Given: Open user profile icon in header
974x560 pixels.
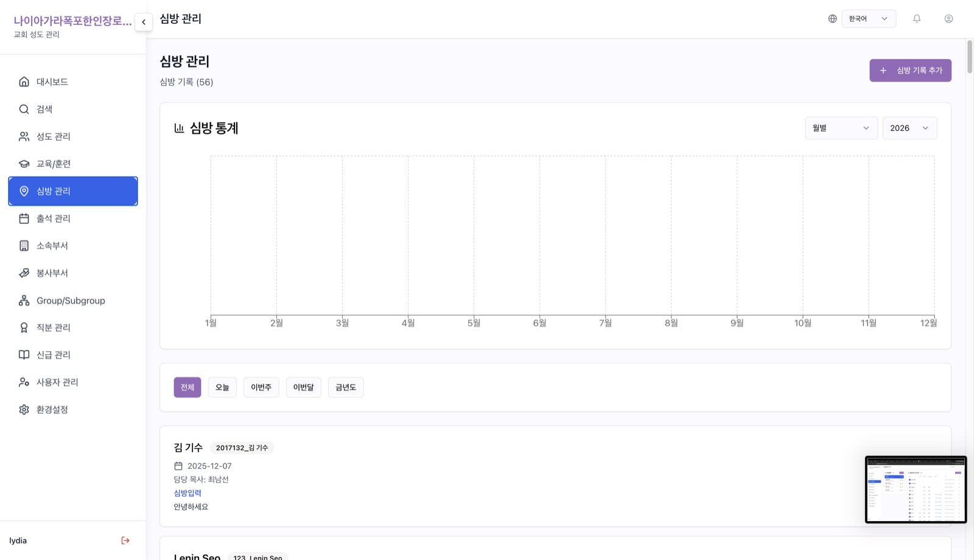Looking at the screenshot, I should (948, 19).
